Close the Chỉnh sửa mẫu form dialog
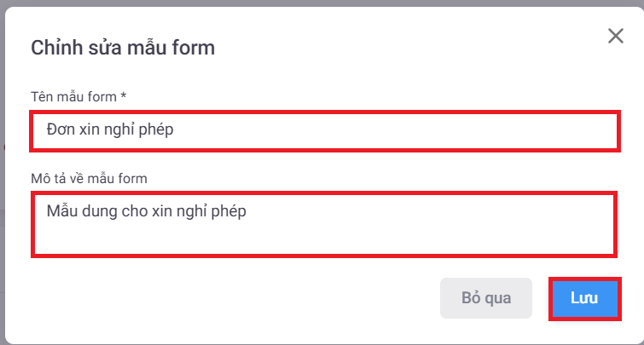 coord(615,36)
